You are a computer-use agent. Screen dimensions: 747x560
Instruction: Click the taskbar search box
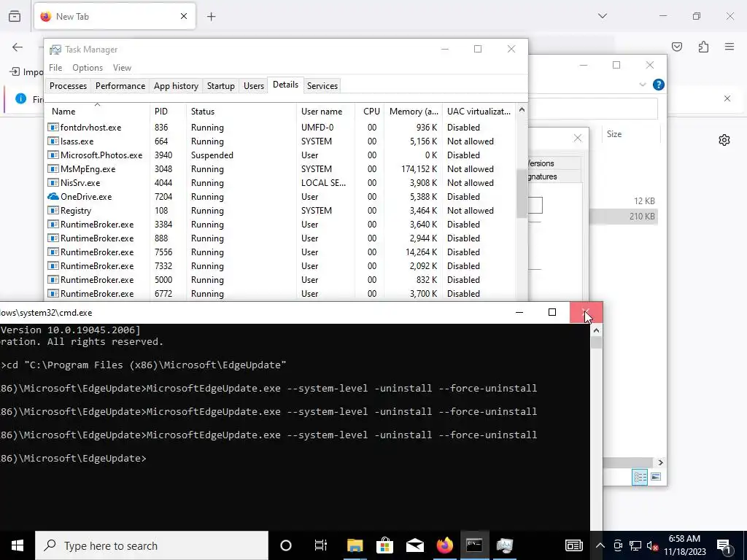click(152, 545)
